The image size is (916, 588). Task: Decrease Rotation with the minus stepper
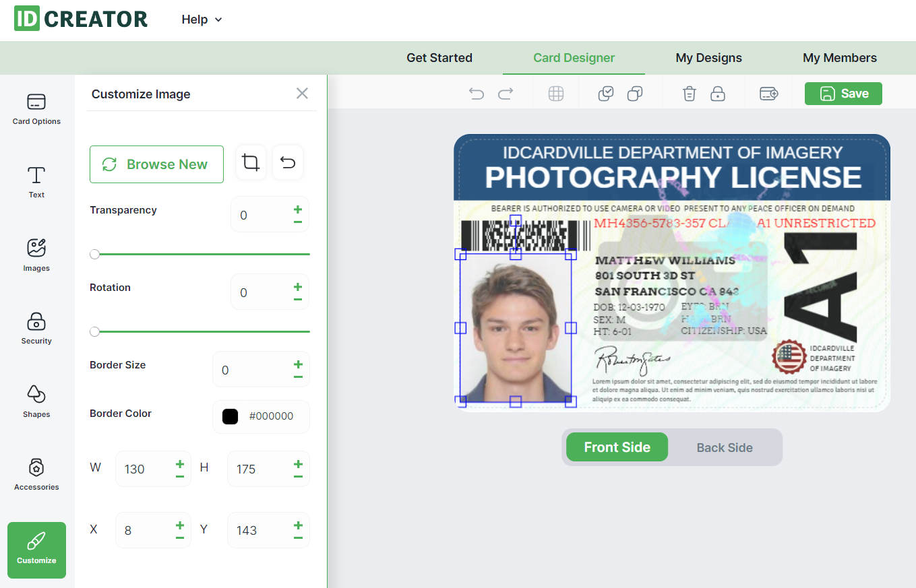click(x=297, y=299)
